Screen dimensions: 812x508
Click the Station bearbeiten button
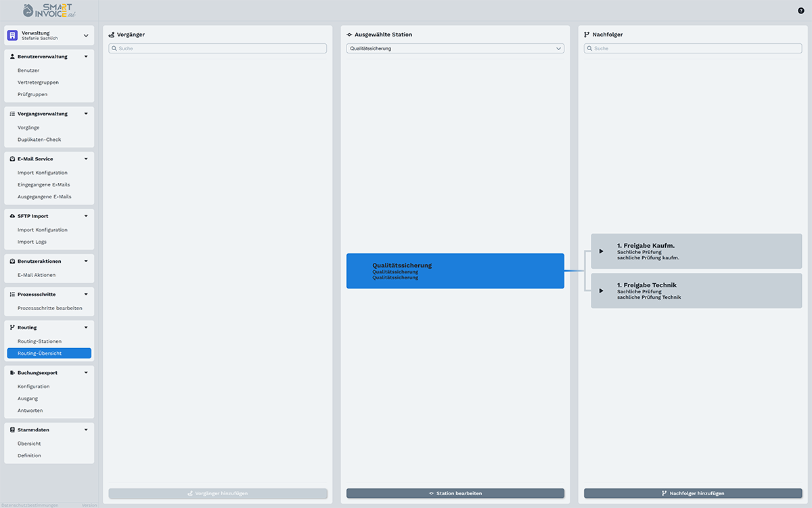pyautogui.click(x=455, y=494)
